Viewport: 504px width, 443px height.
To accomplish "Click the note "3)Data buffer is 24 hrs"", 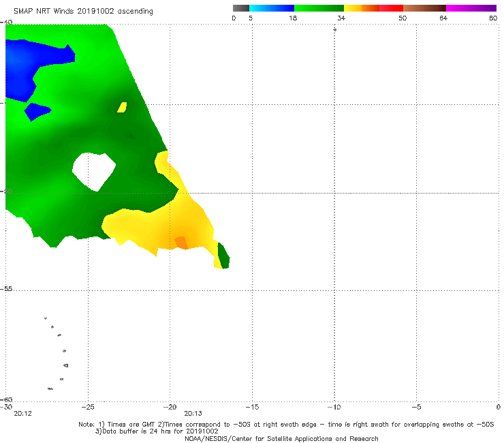I will 157,431.
